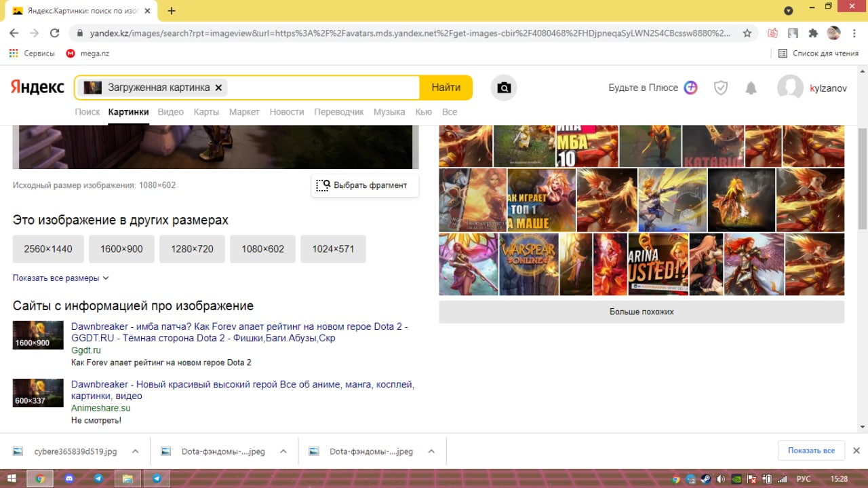
Task: Open Discord from the taskbar
Action: pyautogui.click(x=68, y=478)
